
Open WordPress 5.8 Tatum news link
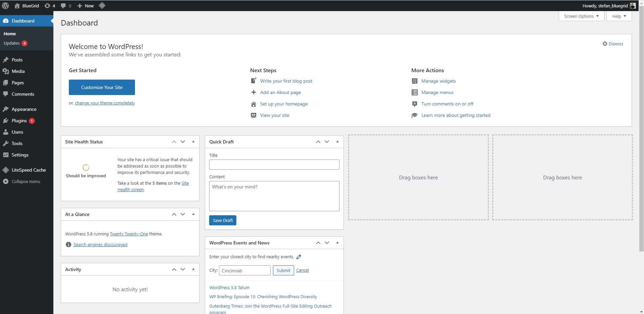click(229, 288)
